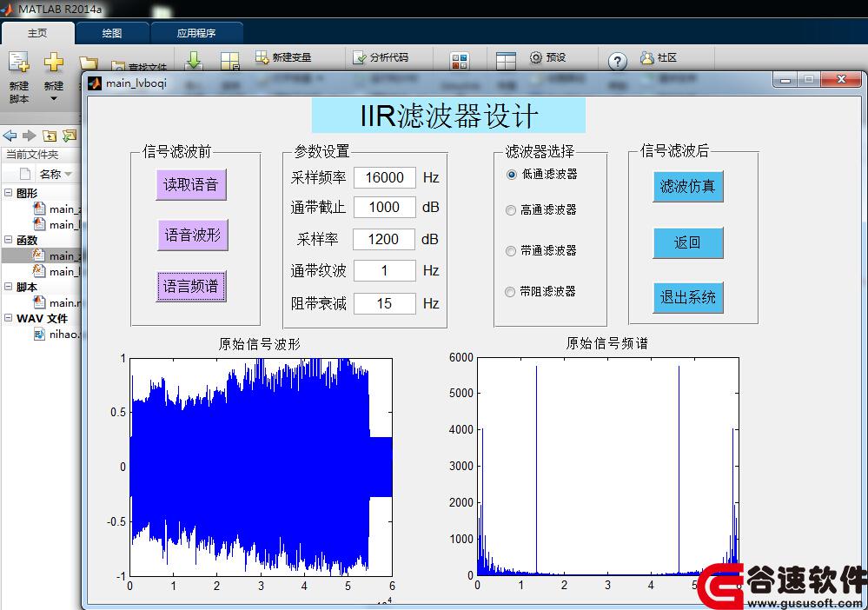Go back with the blue left arrow
The image size is (868, 610).
coord(10,136)
